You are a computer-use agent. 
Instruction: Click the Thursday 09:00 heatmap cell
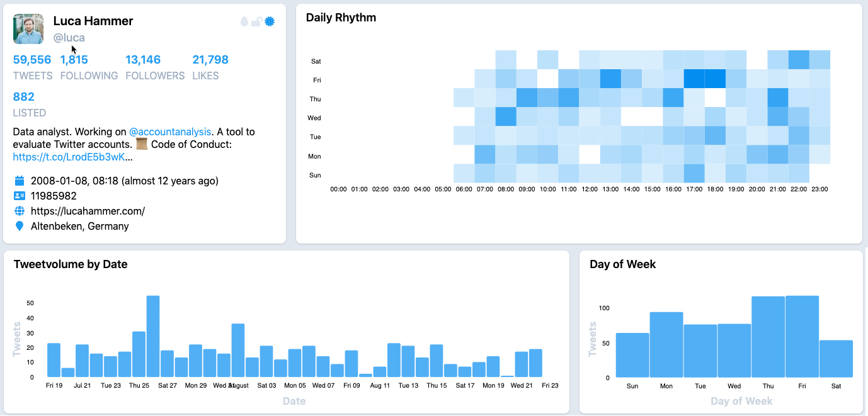point(527,98)
